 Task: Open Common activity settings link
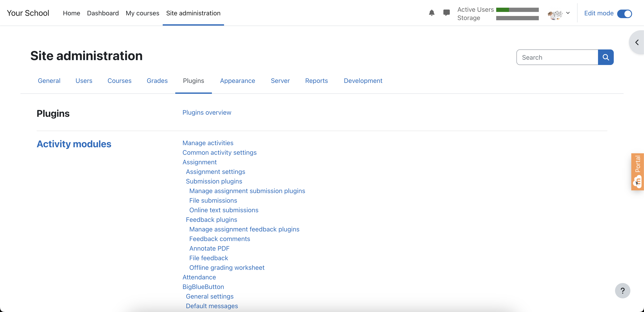220,153
